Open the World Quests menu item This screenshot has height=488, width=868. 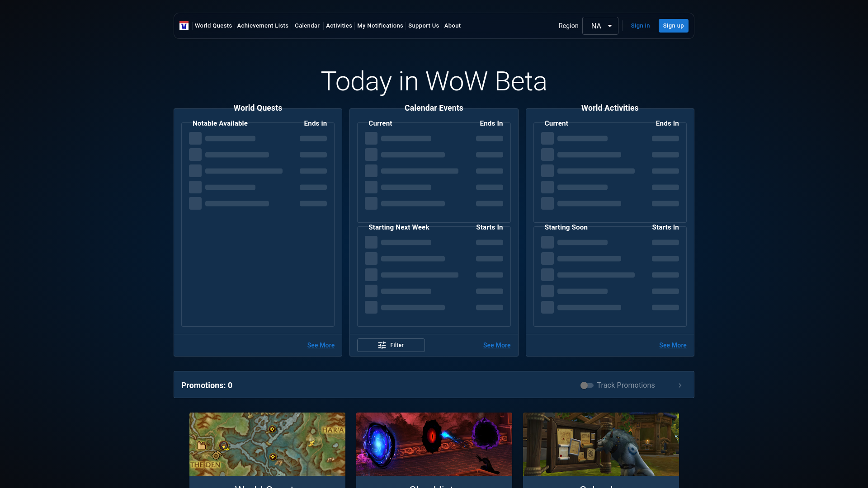[x=213, y=26]
